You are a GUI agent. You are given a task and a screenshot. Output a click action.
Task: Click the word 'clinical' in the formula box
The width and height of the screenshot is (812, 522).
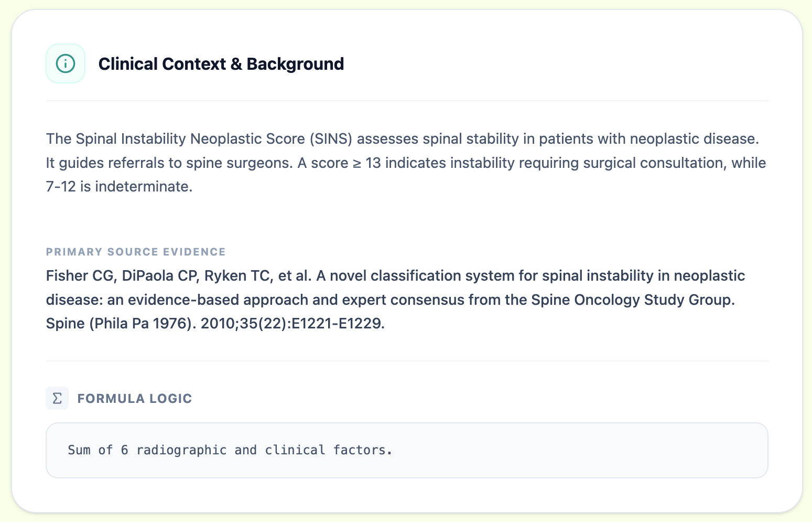click(x=295, y=450)
